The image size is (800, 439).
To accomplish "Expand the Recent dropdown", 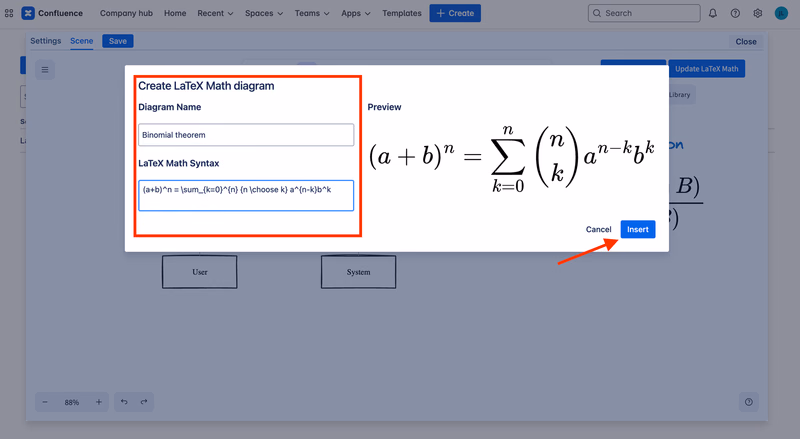I will 215,13.
